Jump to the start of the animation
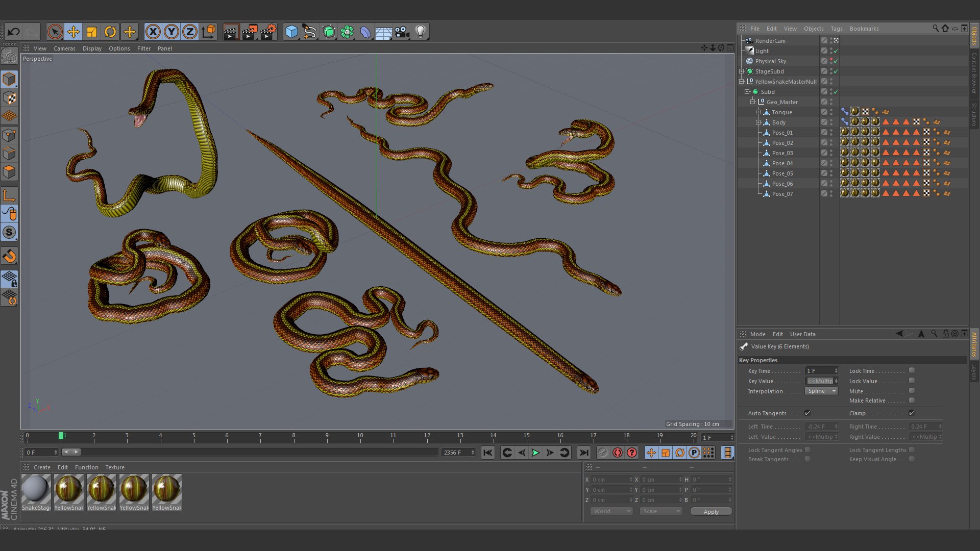 pos(488,453)
